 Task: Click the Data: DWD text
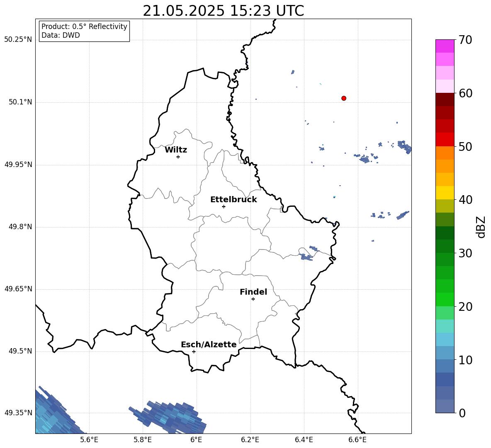coord(61,35)
